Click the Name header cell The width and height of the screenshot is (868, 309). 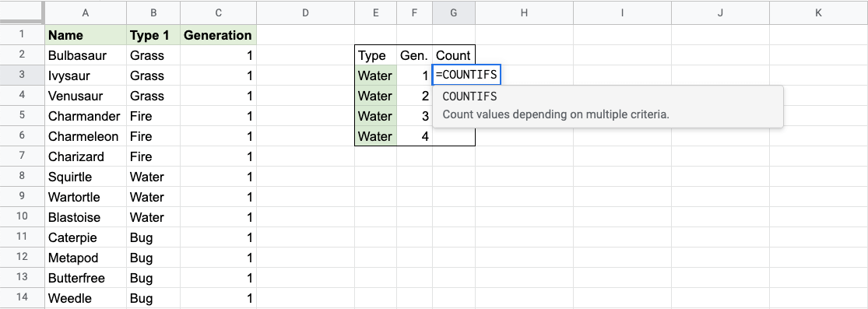(86, 35)
